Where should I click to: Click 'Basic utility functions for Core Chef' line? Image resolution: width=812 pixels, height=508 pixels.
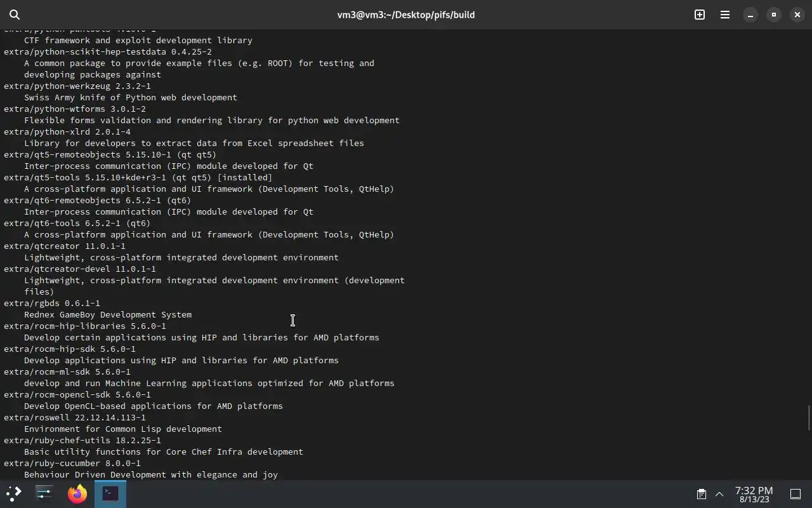coord(164,451)
